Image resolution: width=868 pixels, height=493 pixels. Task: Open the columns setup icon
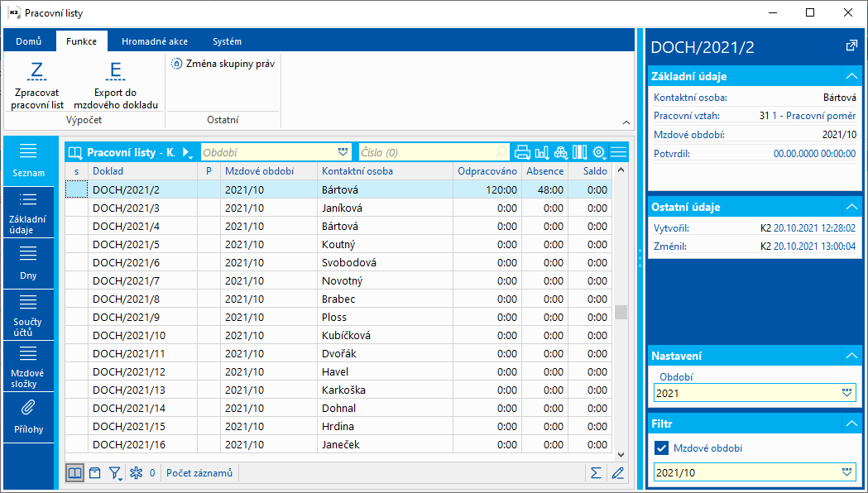tap(579, 152)
